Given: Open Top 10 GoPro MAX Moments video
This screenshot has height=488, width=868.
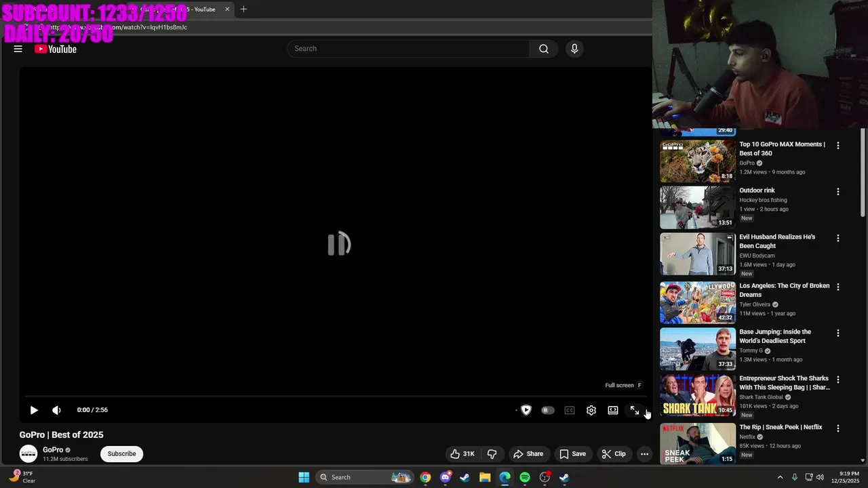Looking at the screenshot, I should pyautogui.click(x=782, y=148).
